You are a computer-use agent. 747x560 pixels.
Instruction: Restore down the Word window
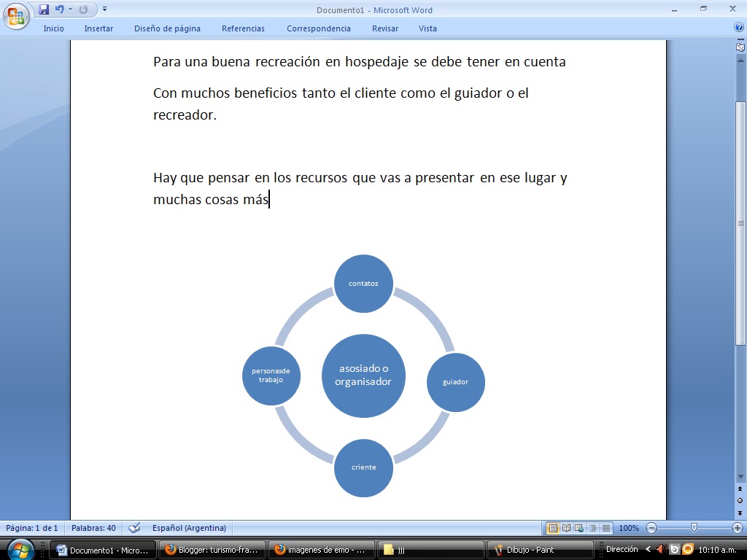pyautogui.click(x=704, y=9)
